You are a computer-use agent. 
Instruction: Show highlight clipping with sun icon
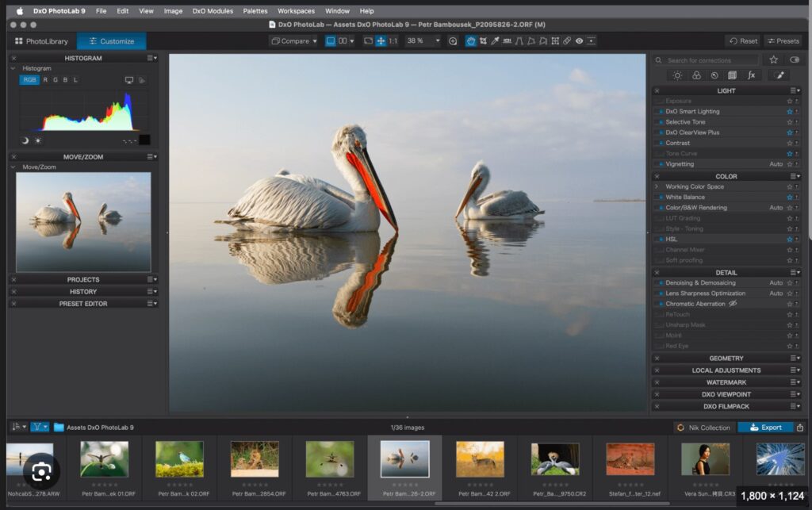38,140
